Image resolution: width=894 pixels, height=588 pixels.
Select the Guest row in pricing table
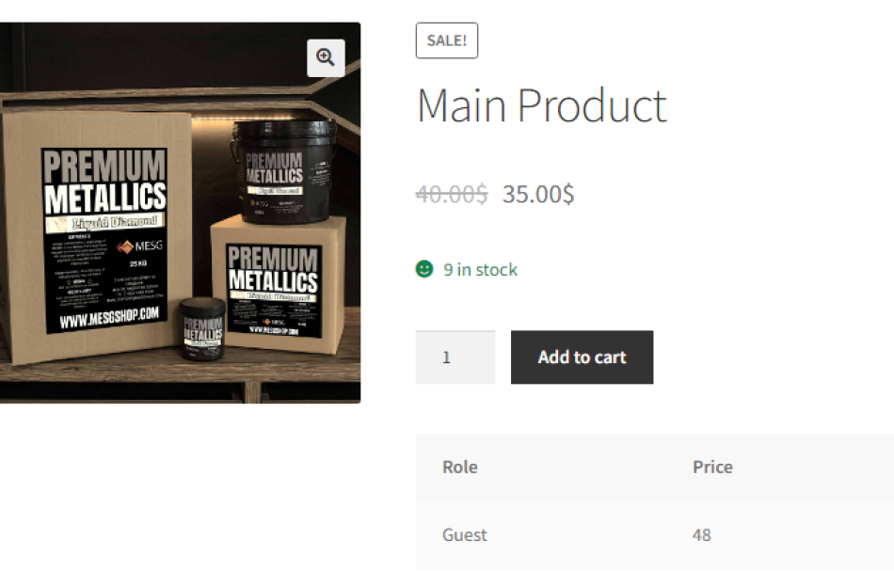pyautogui.click(x=464, y=535)
